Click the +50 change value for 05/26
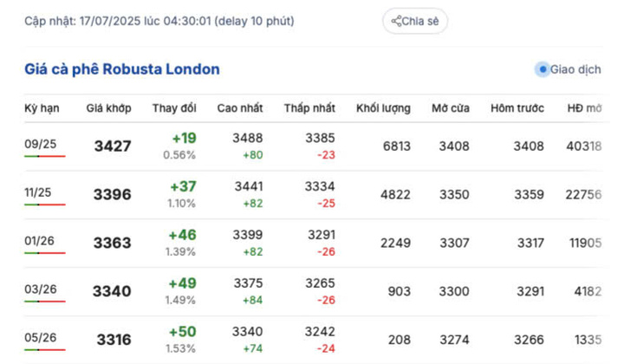624x364 pixels. [183, 332]
